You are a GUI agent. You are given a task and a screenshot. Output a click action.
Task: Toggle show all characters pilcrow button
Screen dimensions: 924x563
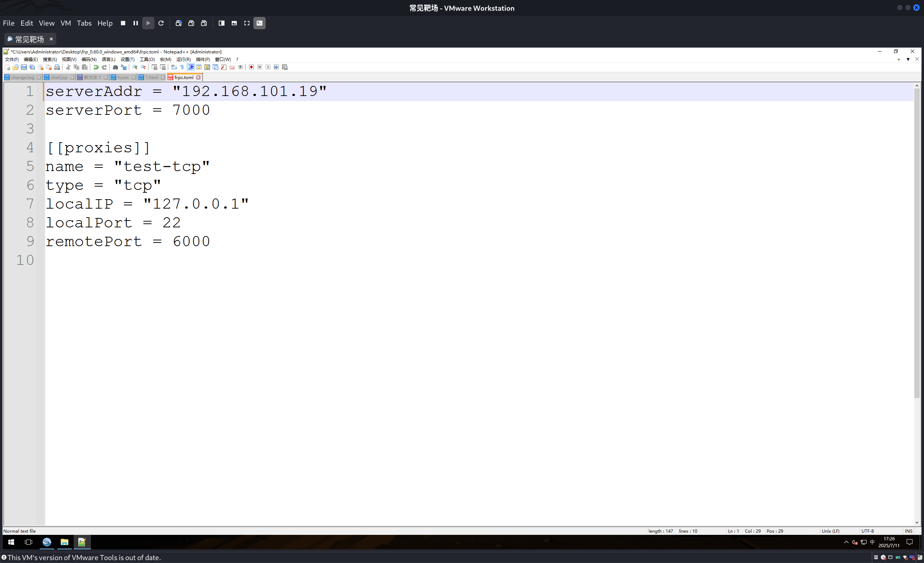pos(182,67)
